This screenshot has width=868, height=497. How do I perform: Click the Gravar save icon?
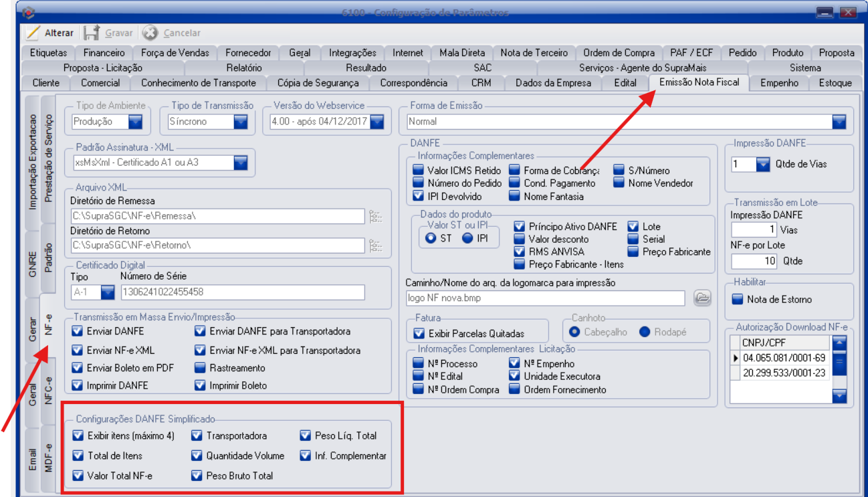coord(92,33)
